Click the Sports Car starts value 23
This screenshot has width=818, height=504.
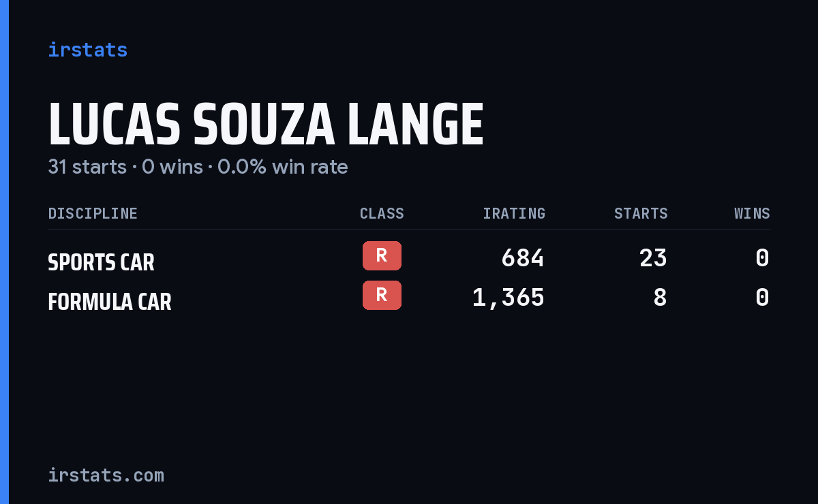click(653, 258)
